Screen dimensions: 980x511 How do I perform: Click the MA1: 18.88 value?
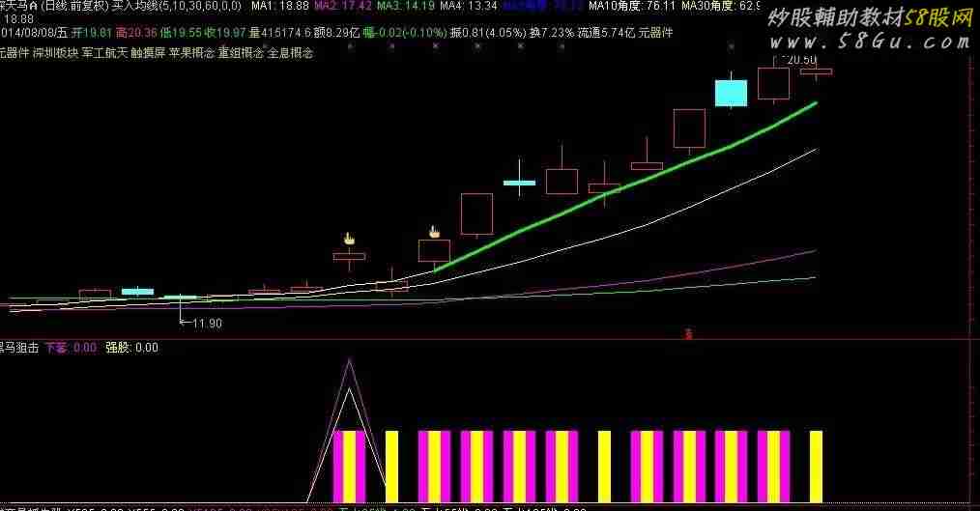(x=280, y=6)
